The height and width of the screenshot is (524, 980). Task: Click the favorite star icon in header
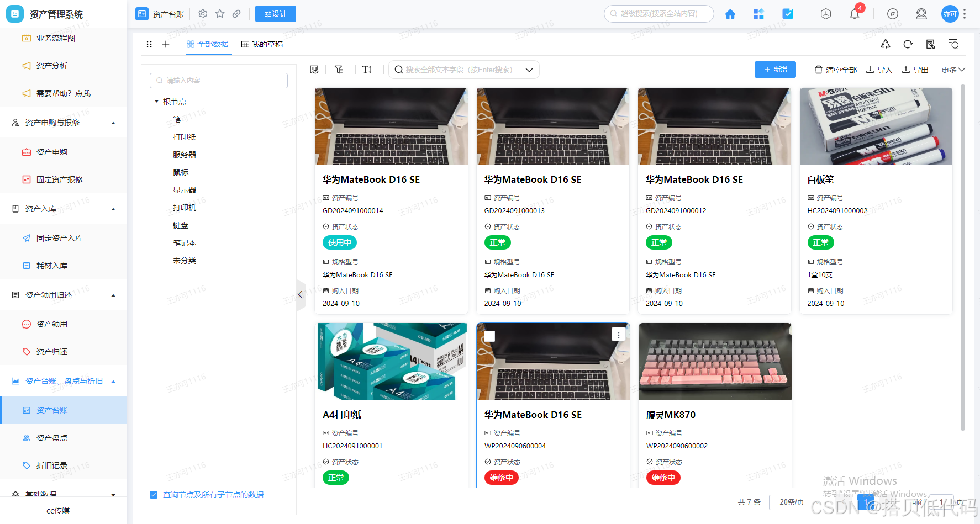(x=220, y=14)
